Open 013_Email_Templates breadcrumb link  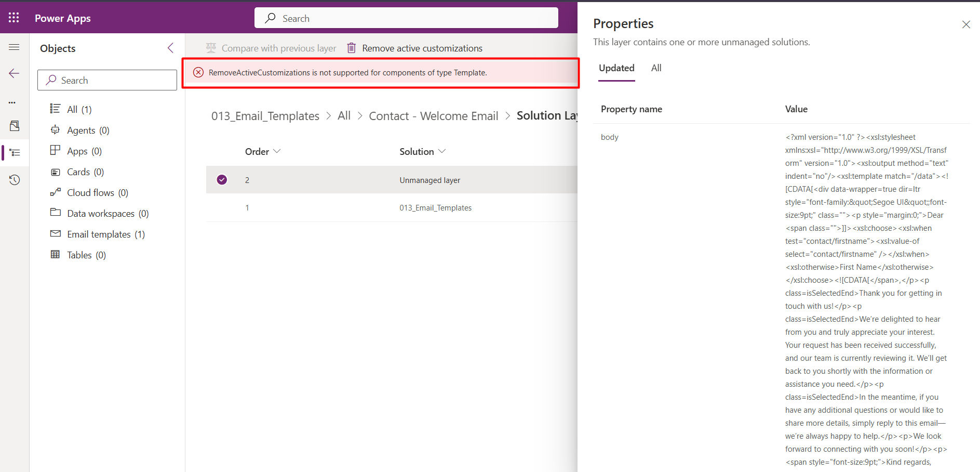point(265,116)
